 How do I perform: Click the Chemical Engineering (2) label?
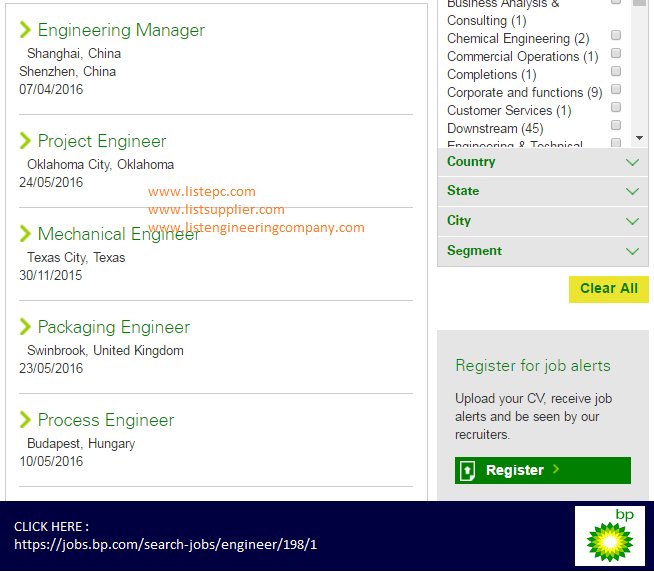pos(518,39)
